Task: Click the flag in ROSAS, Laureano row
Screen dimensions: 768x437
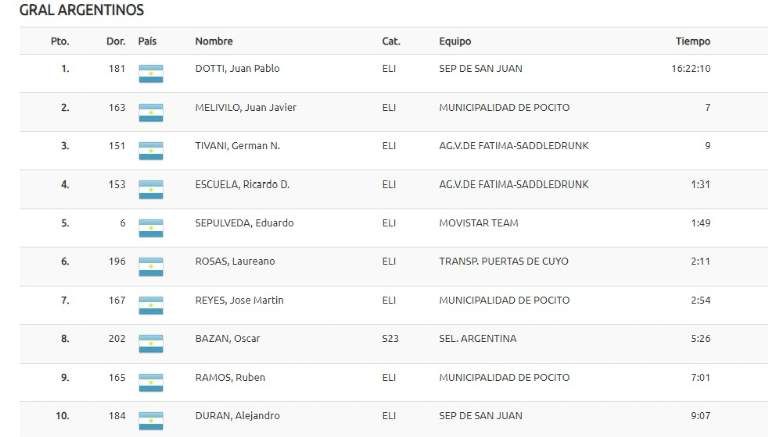Action: tap(150, 266)
